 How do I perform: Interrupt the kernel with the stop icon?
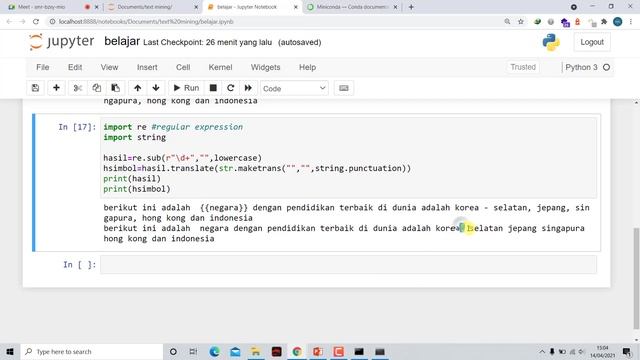[x=213, y=88]
